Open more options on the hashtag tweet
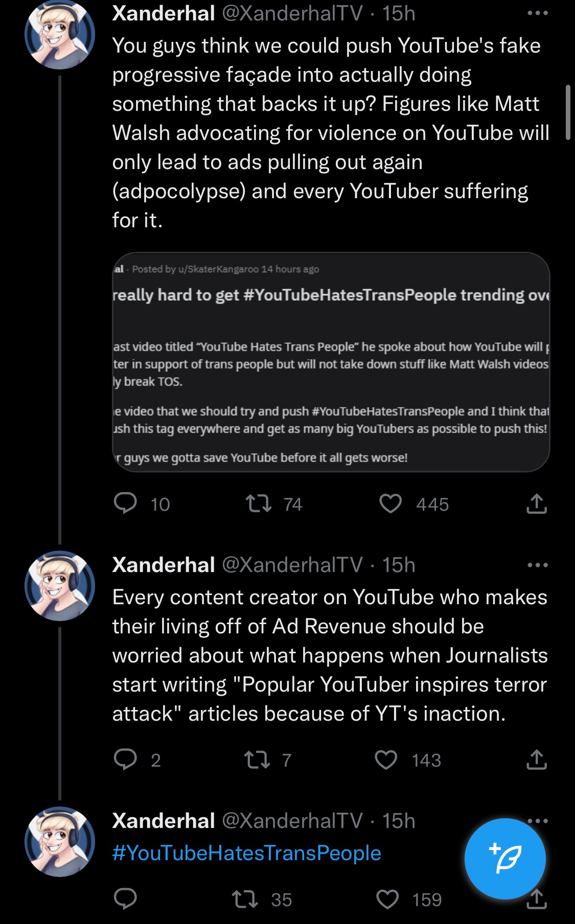 (538, 821)
